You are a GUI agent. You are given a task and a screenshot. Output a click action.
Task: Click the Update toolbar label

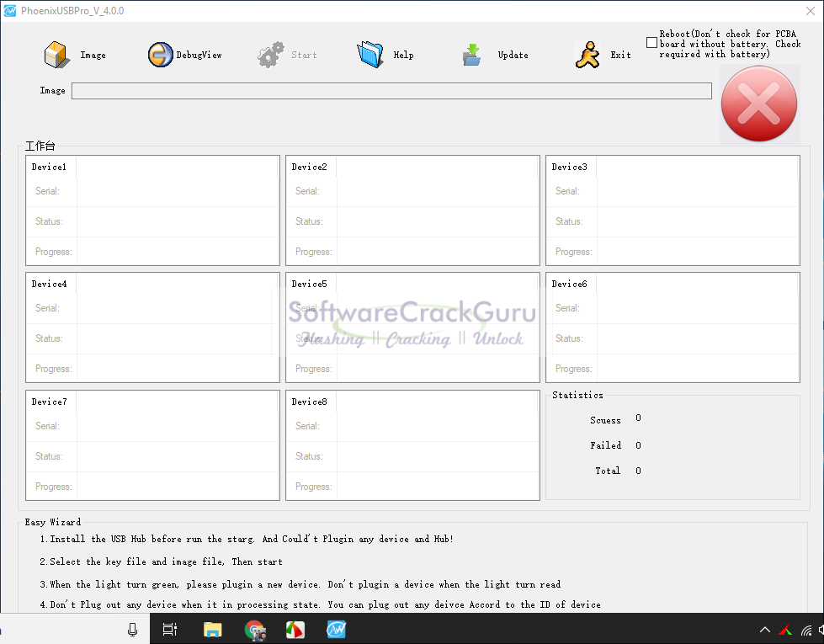tap(513, 56)
